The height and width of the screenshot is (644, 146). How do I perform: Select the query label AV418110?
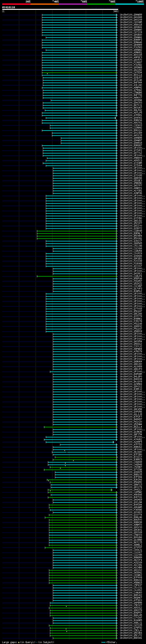(x=8, y=8)
